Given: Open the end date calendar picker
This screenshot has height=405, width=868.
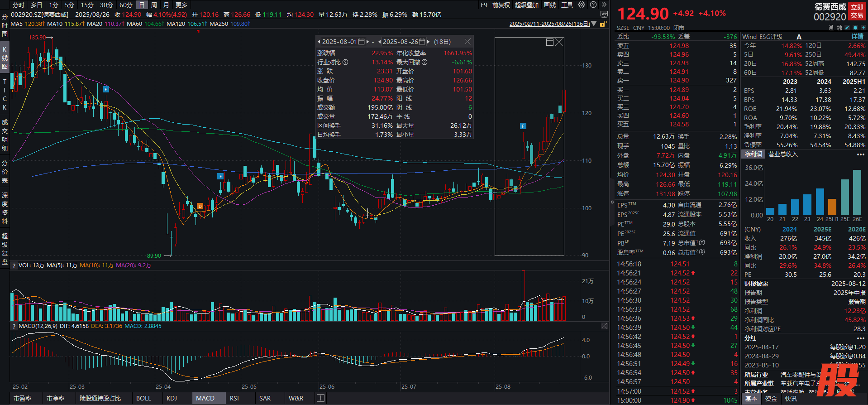Looking at the screenshot, I should pos(422,42).
